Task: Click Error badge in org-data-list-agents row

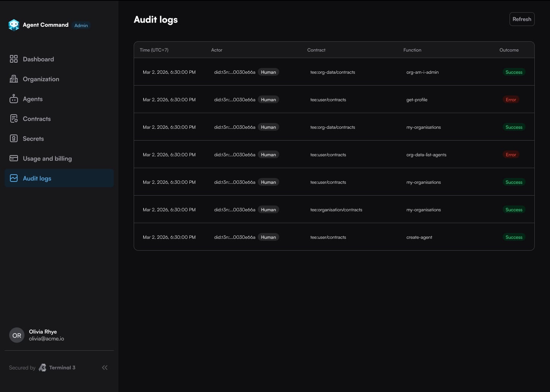Action: pyautogui.click(x=511, y=155)
